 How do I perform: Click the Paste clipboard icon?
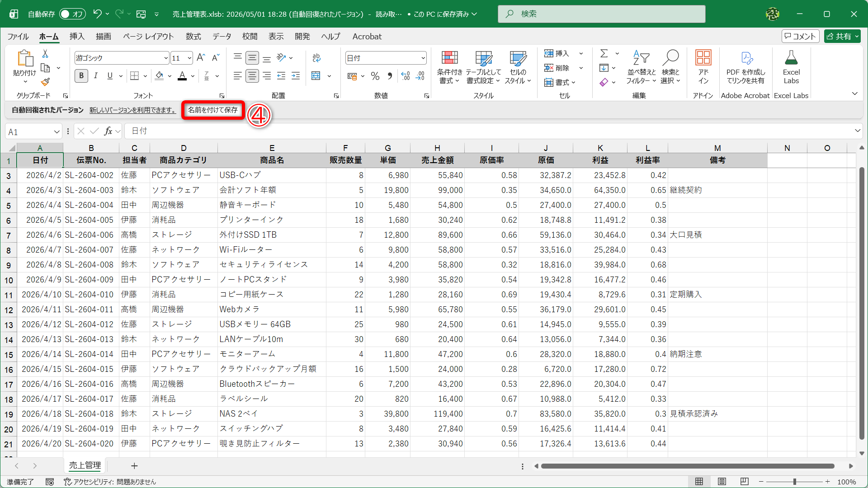(x=25, y=59)
